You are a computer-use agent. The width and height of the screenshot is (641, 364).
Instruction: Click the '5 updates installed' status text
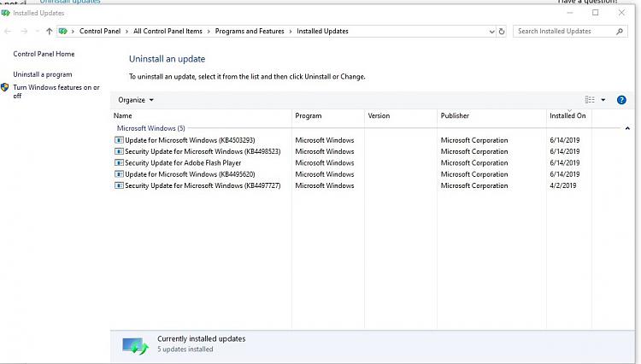point(185,349)
